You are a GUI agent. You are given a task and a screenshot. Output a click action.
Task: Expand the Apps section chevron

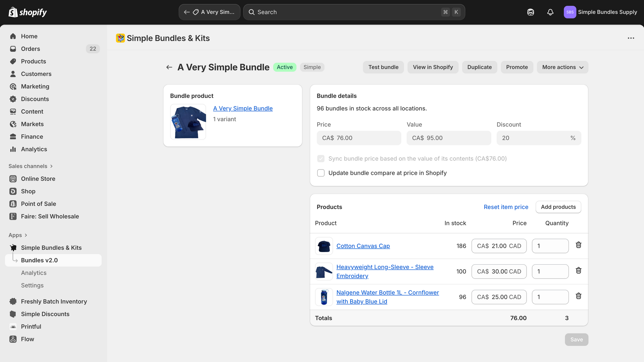pos(26,235)
